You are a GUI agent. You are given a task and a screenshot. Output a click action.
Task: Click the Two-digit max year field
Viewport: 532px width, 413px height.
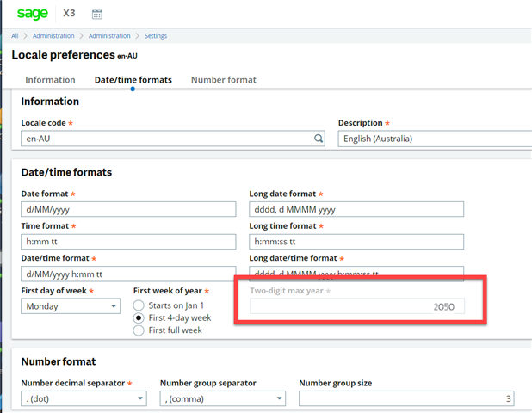(356, 306)
